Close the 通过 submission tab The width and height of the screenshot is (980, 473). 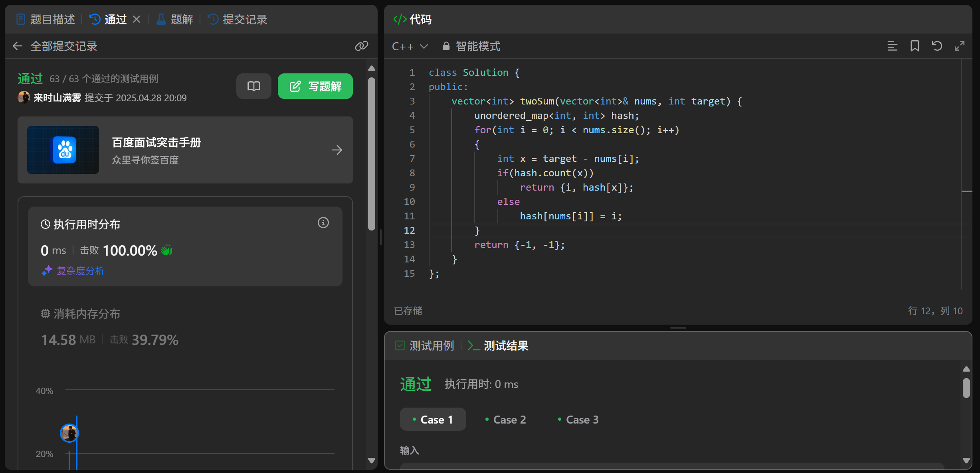point(137,19)
